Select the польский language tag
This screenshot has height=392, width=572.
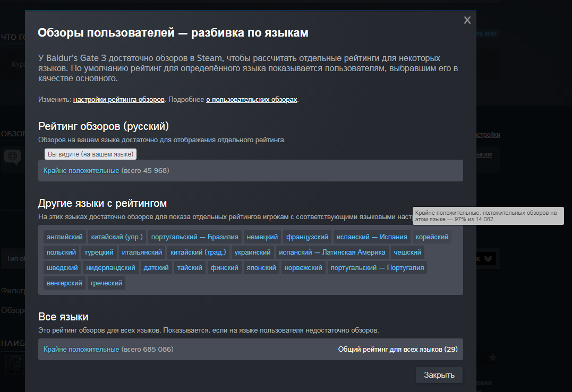point(61,252)
